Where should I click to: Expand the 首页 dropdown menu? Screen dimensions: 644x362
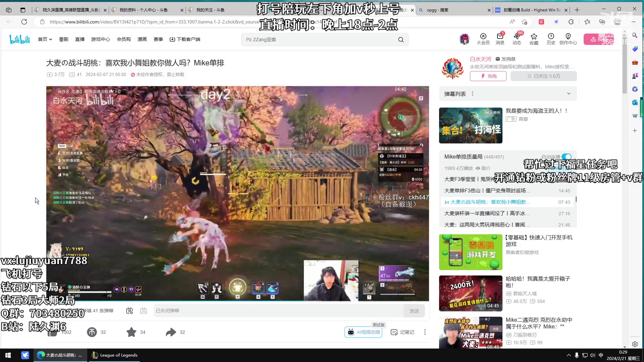[x=45, y=39]
